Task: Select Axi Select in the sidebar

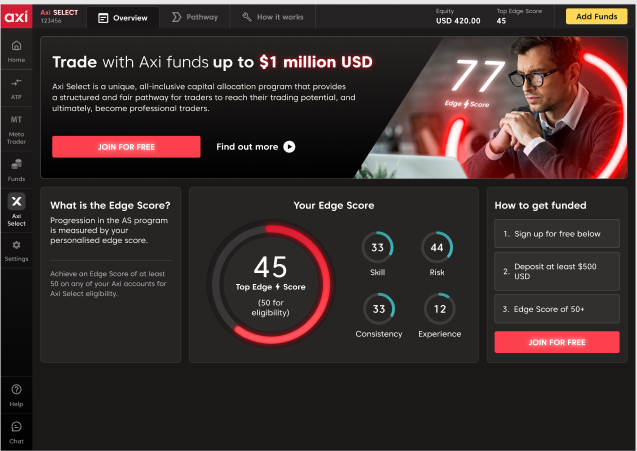Action: tap(16, 208)
